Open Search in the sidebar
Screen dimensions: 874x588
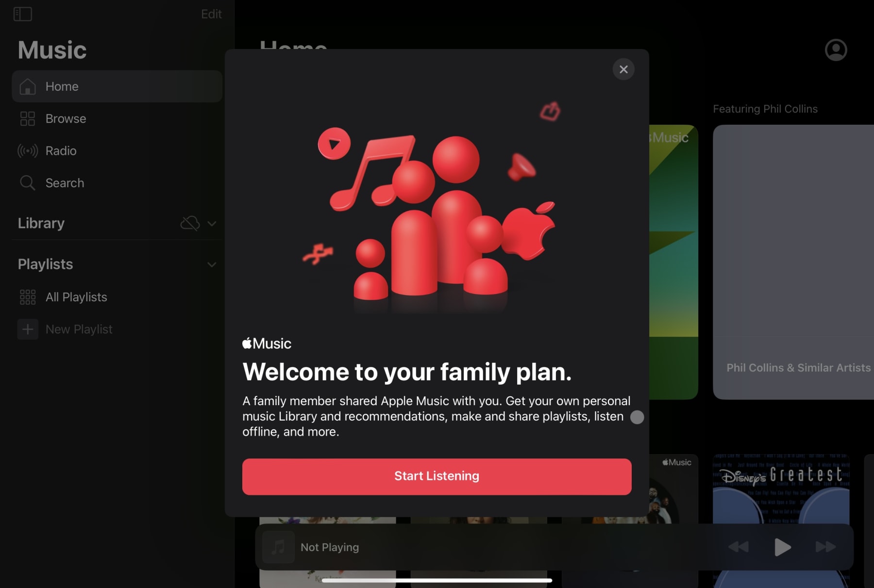click(117, 183)
